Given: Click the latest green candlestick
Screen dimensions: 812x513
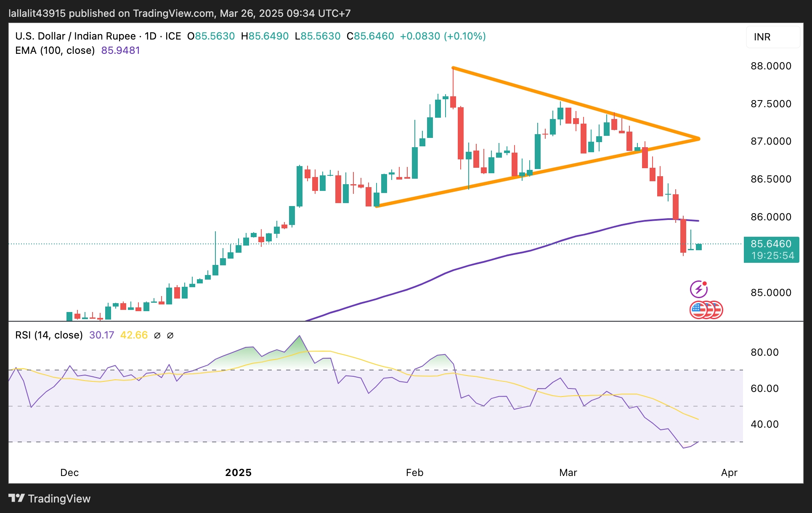Looking at the screenshot, I should [698, 247].
